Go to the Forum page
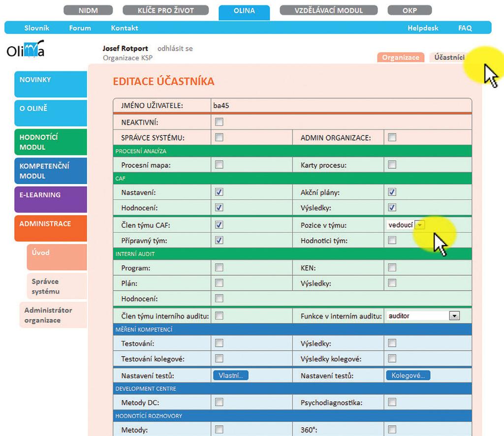Image resolution: width=504 pixels, height=436 pixels. pyautogui.click(x=80, y=28)
